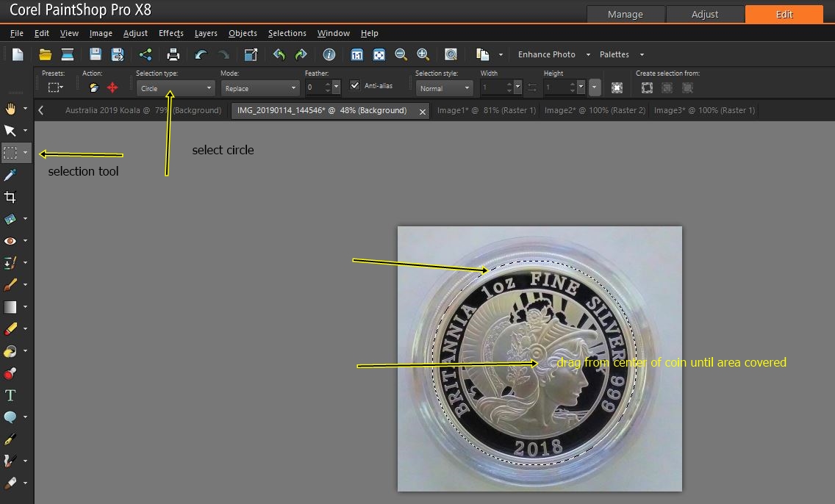Switch to the Manage tab
The height and width of the screenshot is (504, 835).
pyautogui.click(x=626, y=15)
